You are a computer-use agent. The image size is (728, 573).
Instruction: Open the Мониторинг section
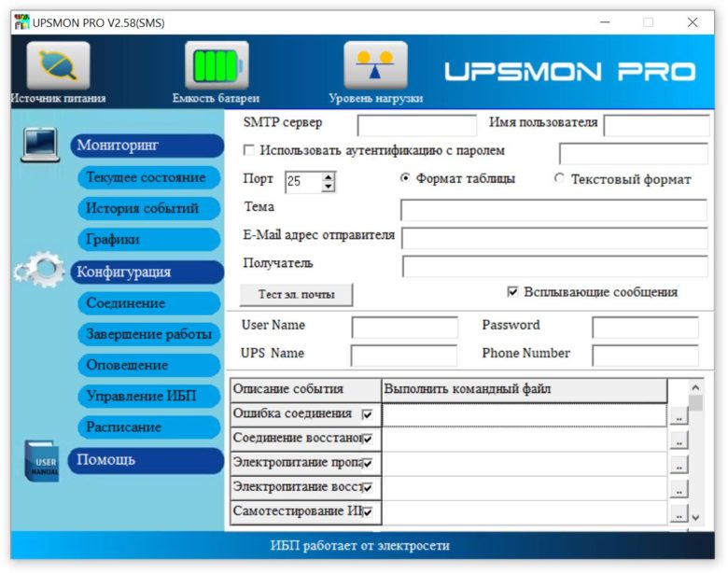[147, 146]
